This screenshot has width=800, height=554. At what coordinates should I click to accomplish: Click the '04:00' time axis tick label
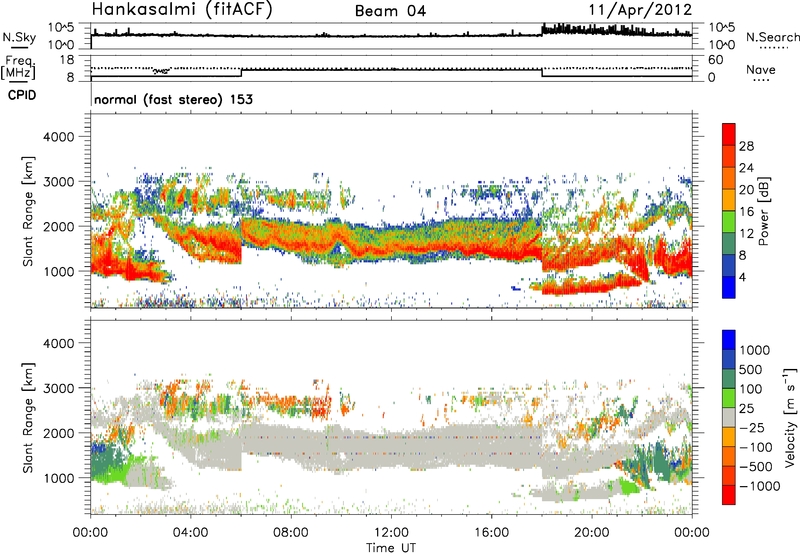tap(191, 533)
